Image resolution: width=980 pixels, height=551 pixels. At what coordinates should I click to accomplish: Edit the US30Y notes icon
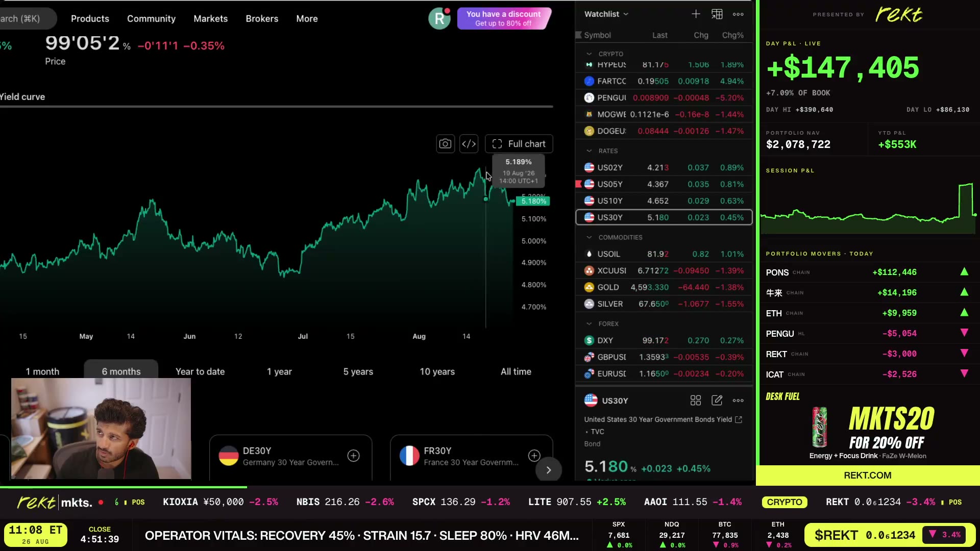pyautogui.click(x=717, y=400)
